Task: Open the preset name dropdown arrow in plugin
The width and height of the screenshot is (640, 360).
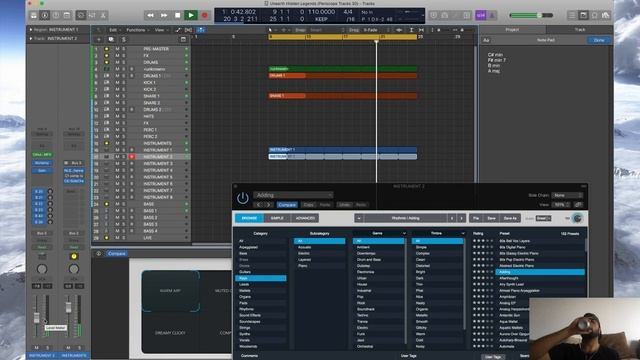Action: [x=359, y=218]
